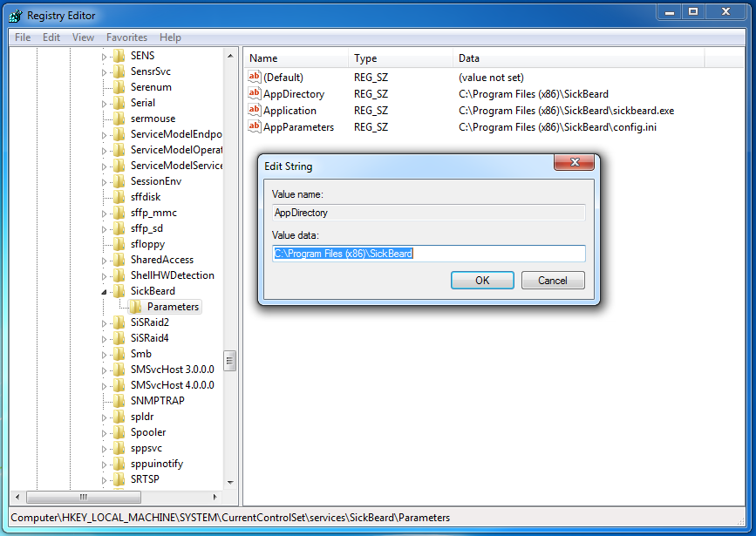Image resolution: width=756 pixels, height=536 pixels.
Task: Click the sermouse folder icon
Action: tap(119, 119)
